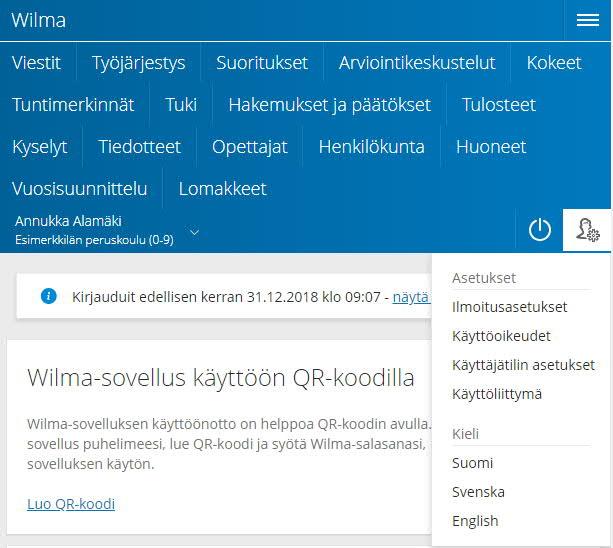The width and height of the screenshot is (613, 548).
Task: Open the Huoneet menu
Action: (491, 147)
